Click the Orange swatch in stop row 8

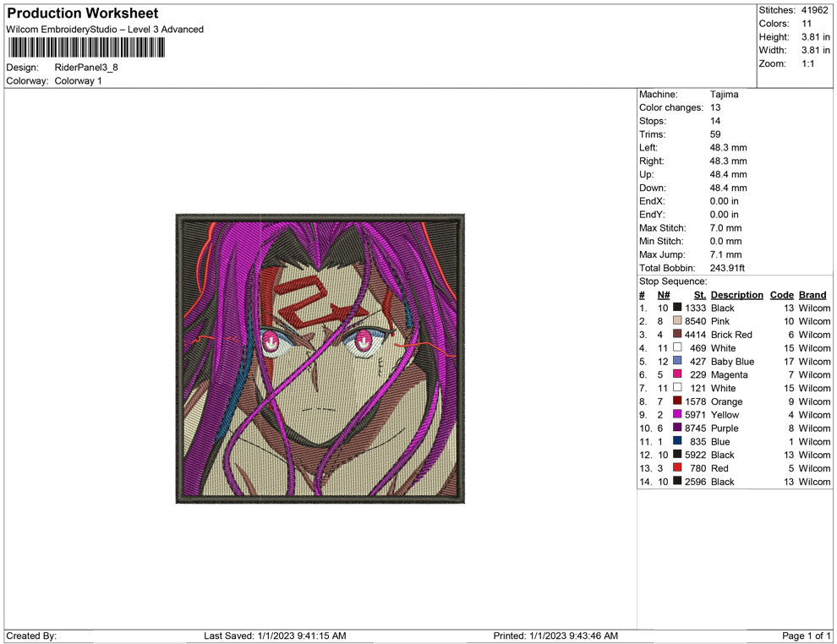(x=677, y=401)
